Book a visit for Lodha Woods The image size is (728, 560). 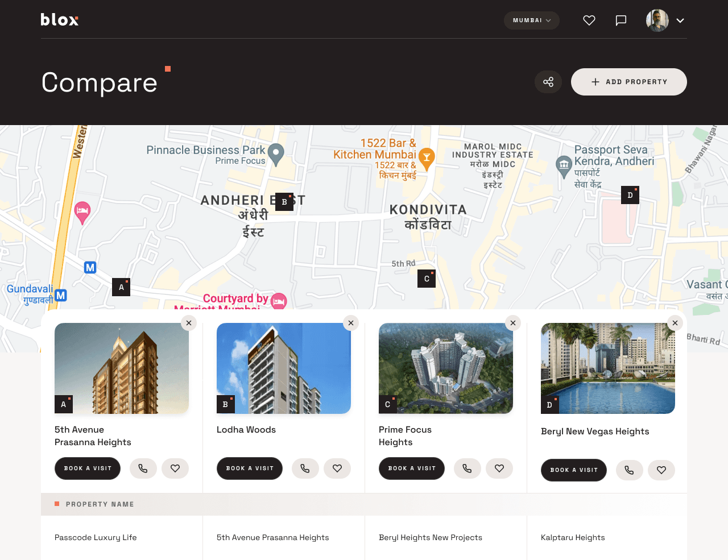[x=250, y=468]
